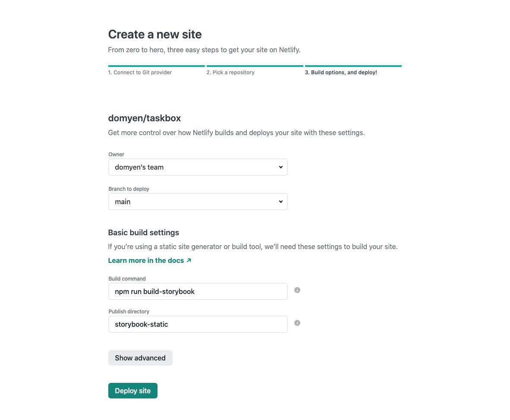
Task: Click the "Create a new site" heading
Action: tap(155, 34)
